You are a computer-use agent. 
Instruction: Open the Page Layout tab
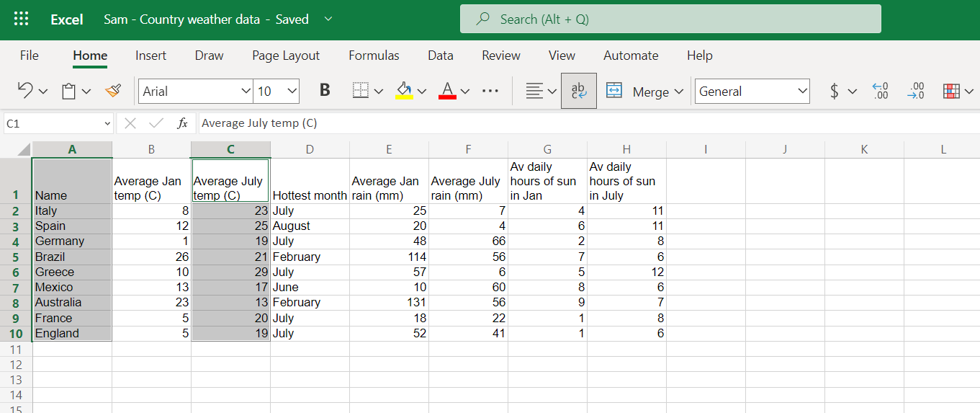click(286, 55)
